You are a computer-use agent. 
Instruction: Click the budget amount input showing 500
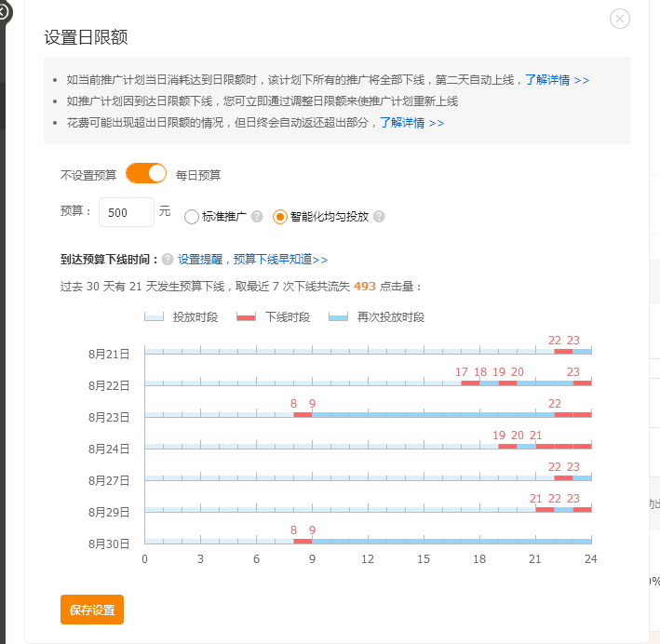coord(126,212)
